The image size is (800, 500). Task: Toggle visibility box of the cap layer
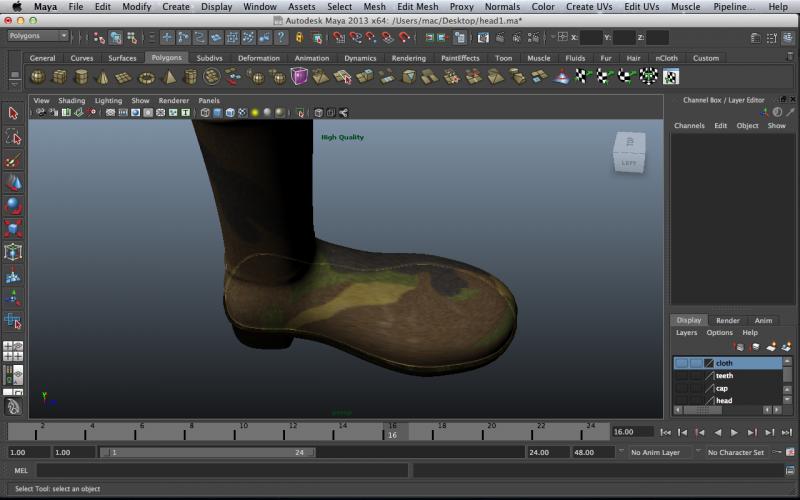(x=681, y=388)
